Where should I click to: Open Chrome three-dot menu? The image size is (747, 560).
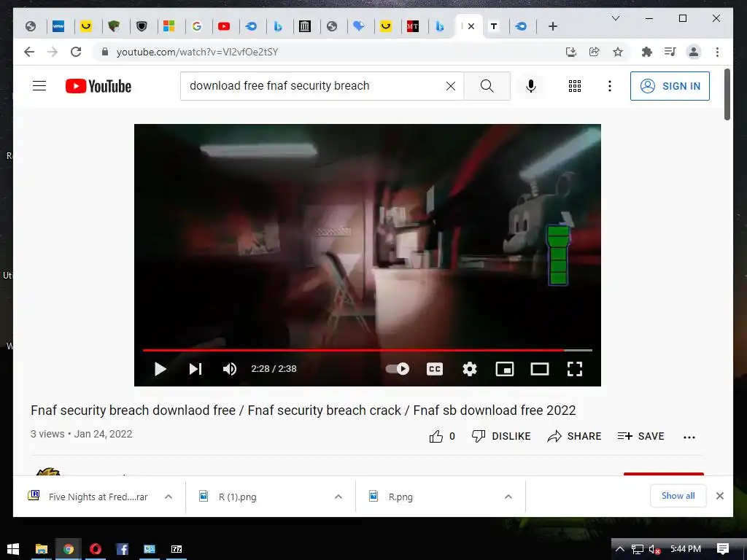[x=718, y=52]
